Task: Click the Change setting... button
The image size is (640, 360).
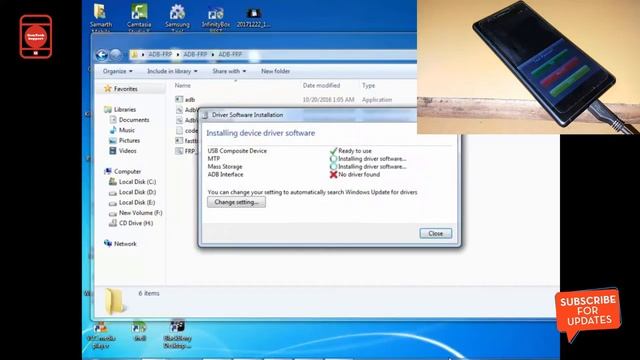Action: tap(236, 202)
